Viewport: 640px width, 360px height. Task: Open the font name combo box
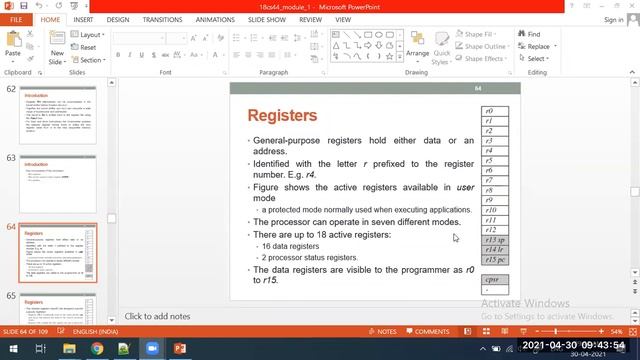click(x=139, y=38)
